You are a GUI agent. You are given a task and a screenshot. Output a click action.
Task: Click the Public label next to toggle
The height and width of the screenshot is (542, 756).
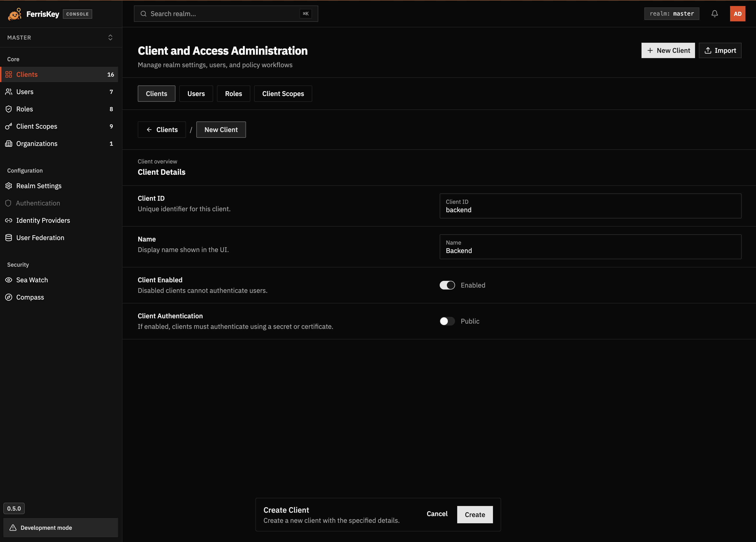click(x=470, y=321)
